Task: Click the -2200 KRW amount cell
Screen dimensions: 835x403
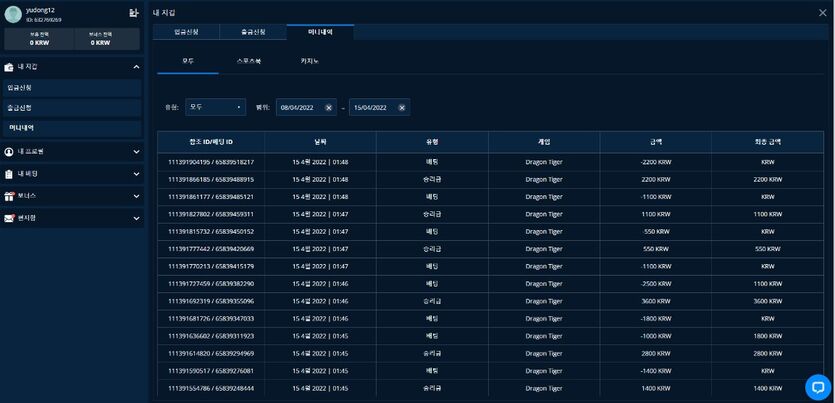Action: [x=656, y=162]
